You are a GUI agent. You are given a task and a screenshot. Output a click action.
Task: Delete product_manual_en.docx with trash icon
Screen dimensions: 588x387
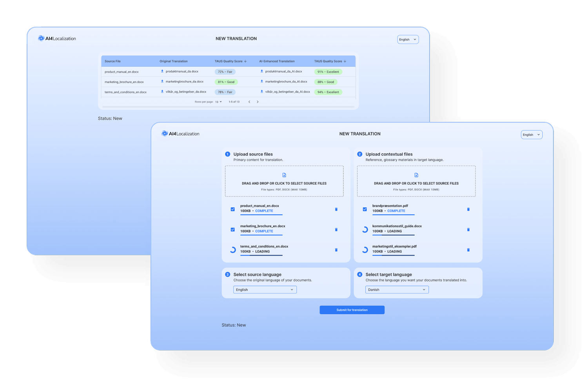coord(336,209)
